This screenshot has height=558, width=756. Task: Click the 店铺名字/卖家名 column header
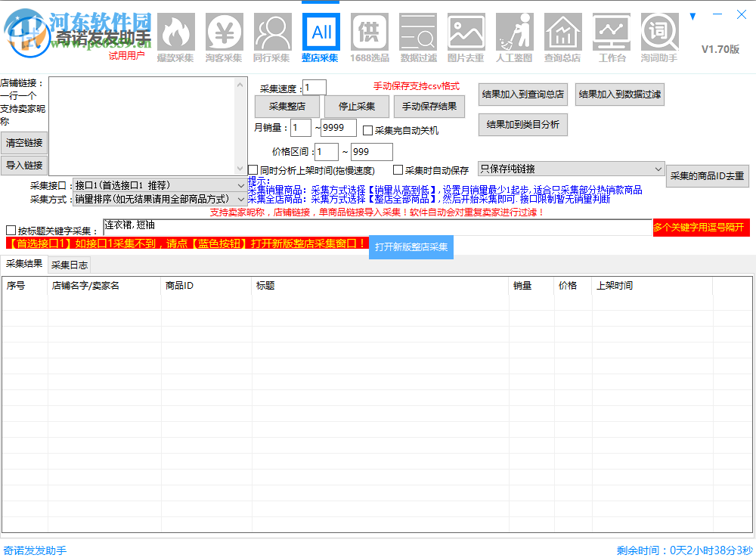click(x=104, y=286)
